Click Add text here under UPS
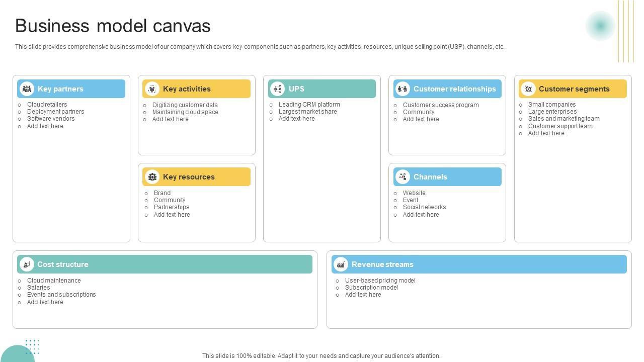Viewport: 644px width, 362px height. click(297, 119)
